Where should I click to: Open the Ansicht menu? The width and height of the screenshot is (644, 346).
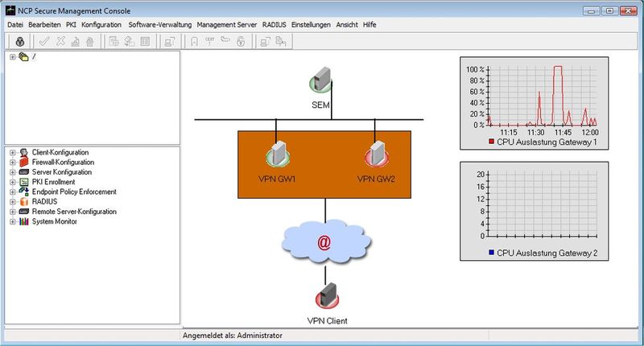tap(347, 25)
